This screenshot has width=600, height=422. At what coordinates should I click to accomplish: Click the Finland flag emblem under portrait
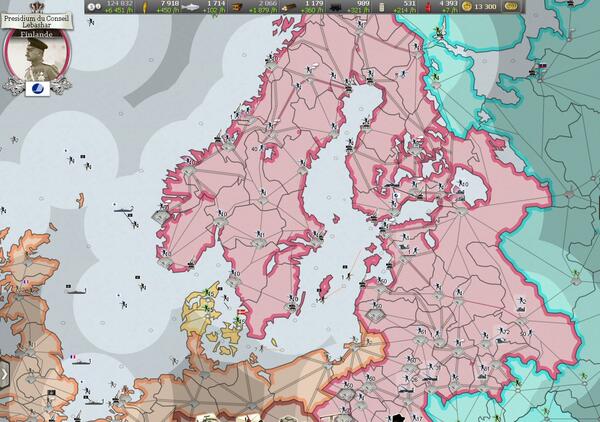[x=38, y=89]
